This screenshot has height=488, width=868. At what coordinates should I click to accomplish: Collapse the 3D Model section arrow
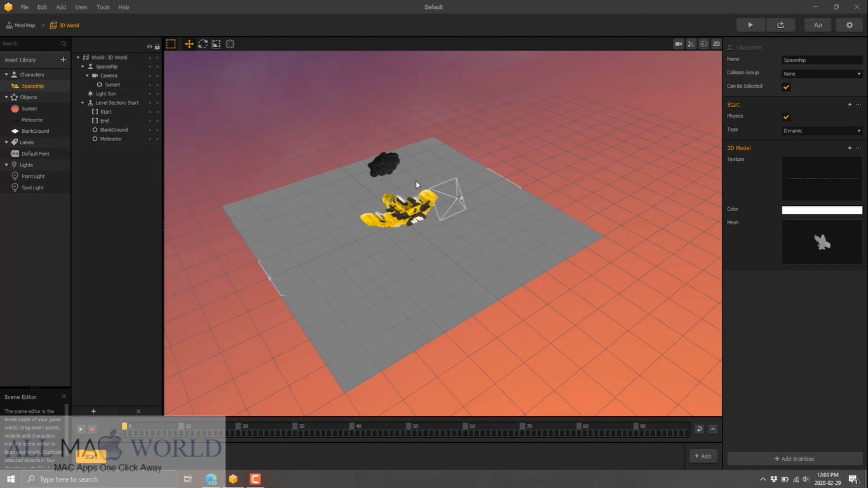click(x=850, y=147)
